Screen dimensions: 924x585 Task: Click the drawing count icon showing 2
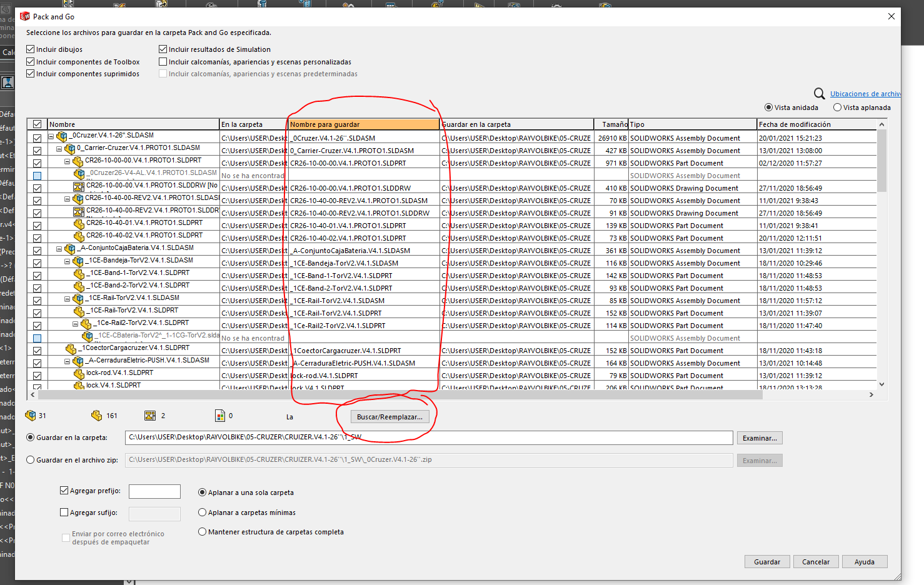(x=150, y=416)
